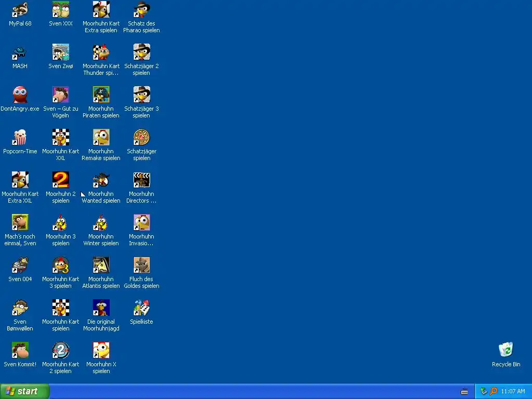Select the DontAngry.exe icon

pyautogui.click(x=20, y=95)
